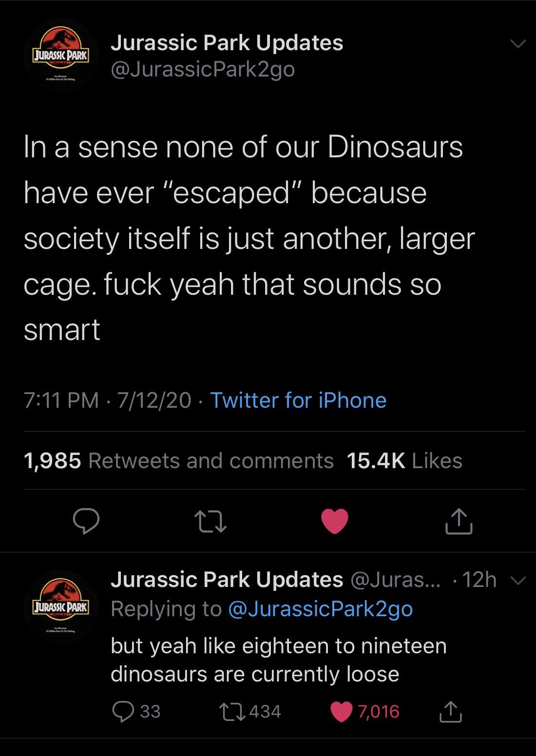Unlike the main tweet's red heart
The width and height of the screenshot is (536, 756).
pyautogui.click(x=335, y=521)
